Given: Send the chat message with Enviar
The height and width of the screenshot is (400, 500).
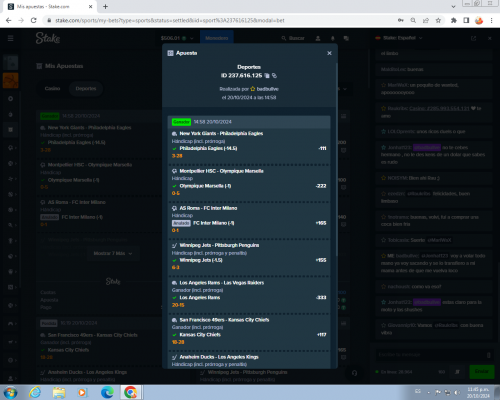Looking at the screenshot, I should [482, 371].
